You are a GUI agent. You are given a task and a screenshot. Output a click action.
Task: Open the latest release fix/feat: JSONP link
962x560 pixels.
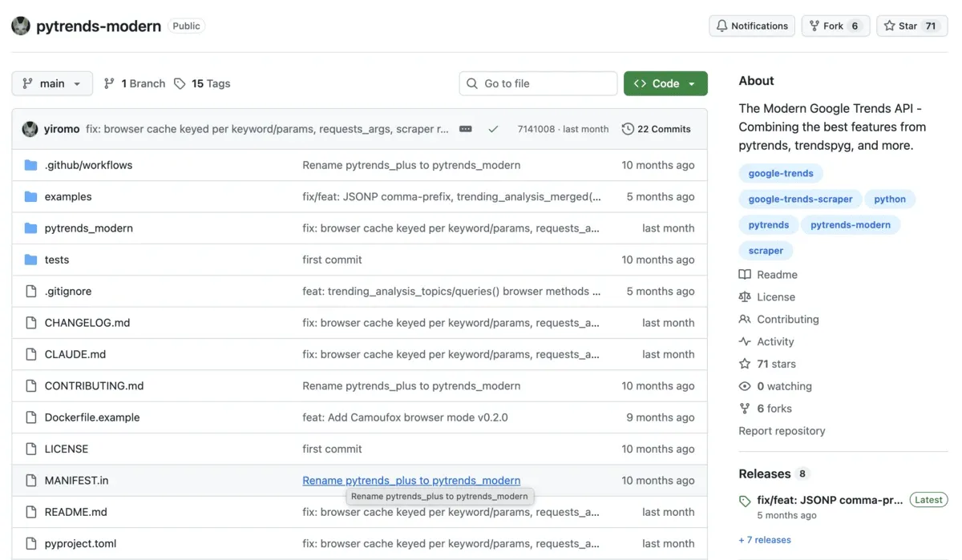point(830,500)
